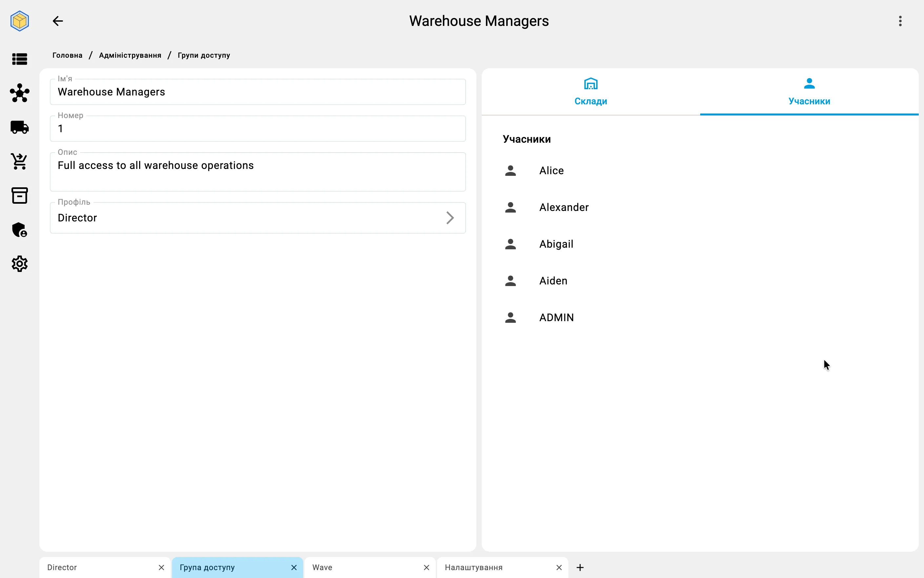The image size is (924, 578).
Task: Open the three-dot more options menu
Action: tap(900, 21)
